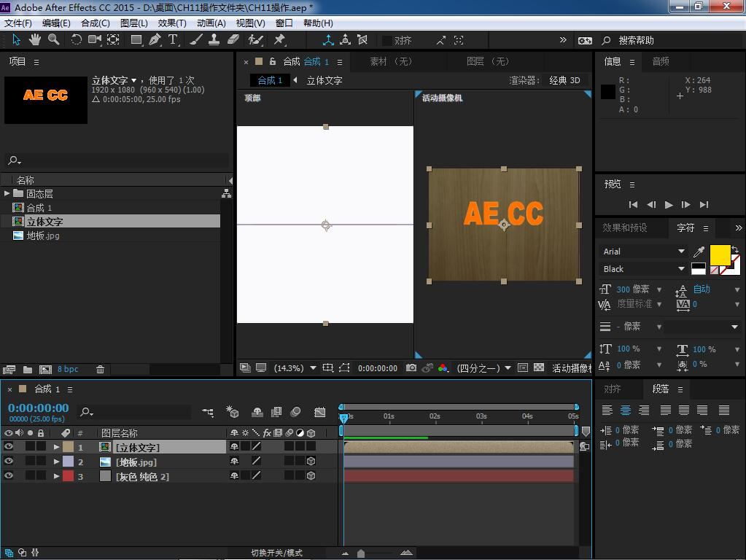Click the red label color of layer 3
This screenshot has height=560, width=746.
[69, 476]
